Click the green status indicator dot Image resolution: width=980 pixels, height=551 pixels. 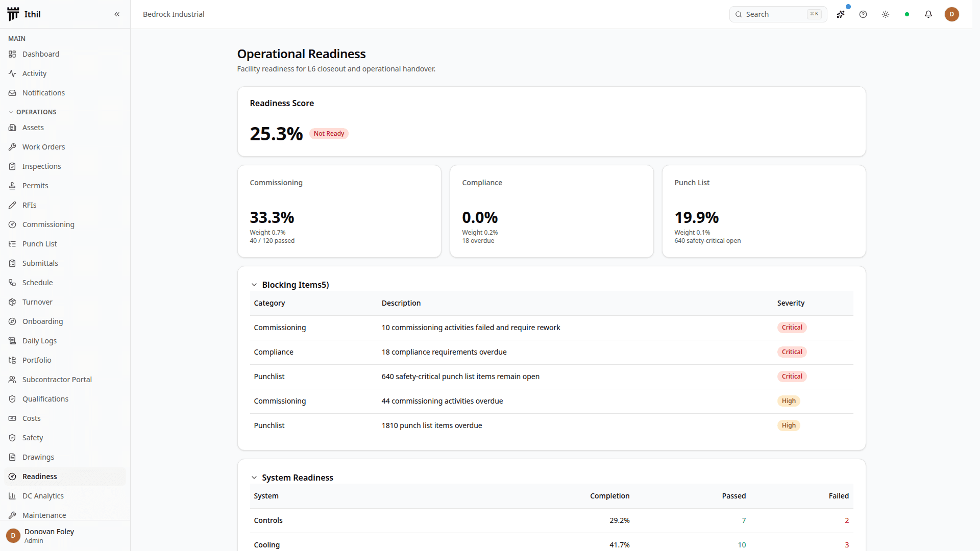click(907, 14)
